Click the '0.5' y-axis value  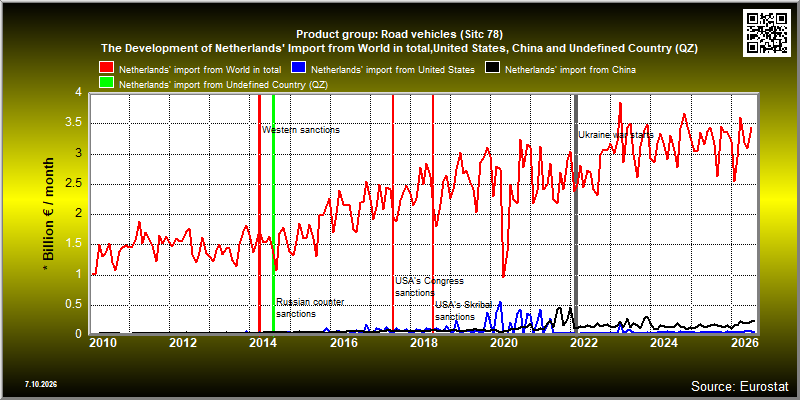click(73, 305)
